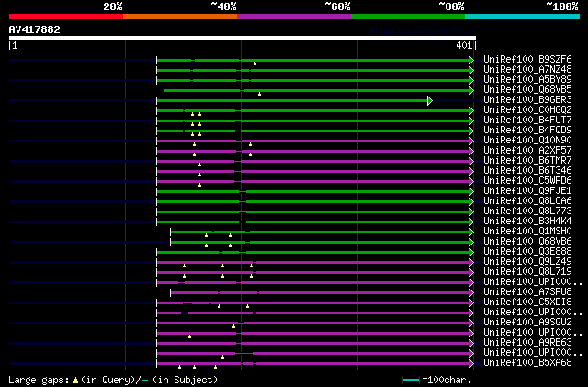
Task: Select the yellow gap marker on Q68VB5 row
Action: point(259,94)
